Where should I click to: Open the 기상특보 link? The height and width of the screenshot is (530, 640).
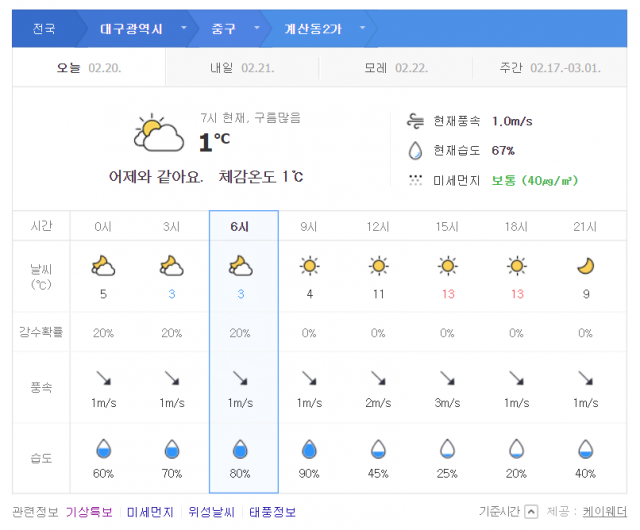(89, 512)
